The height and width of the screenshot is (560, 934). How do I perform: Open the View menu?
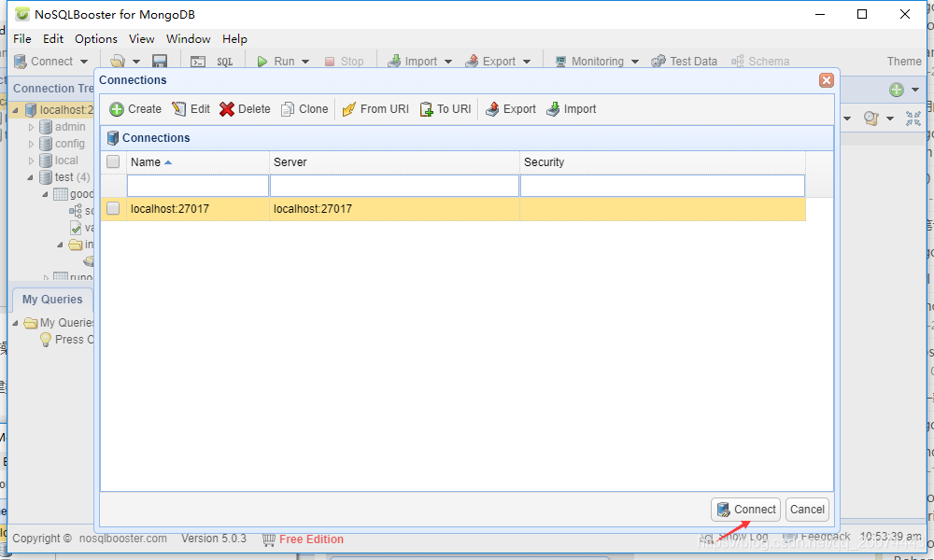pos(142,38)
